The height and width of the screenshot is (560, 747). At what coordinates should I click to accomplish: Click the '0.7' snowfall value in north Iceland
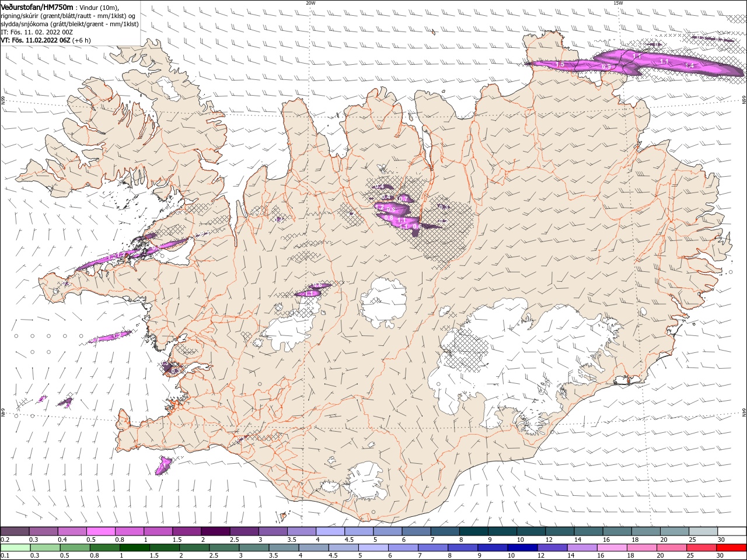pyautogui.click(x=403, y=199)
